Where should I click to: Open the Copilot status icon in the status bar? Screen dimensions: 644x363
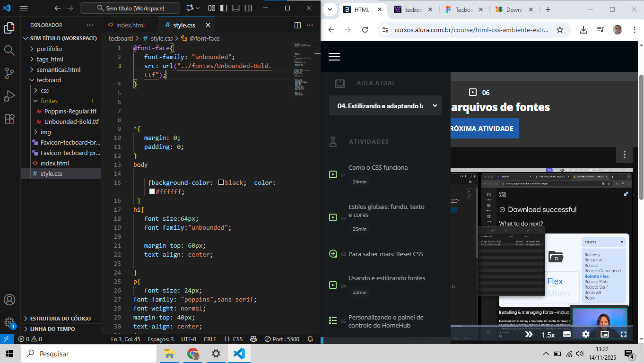(x=253, y=339)
